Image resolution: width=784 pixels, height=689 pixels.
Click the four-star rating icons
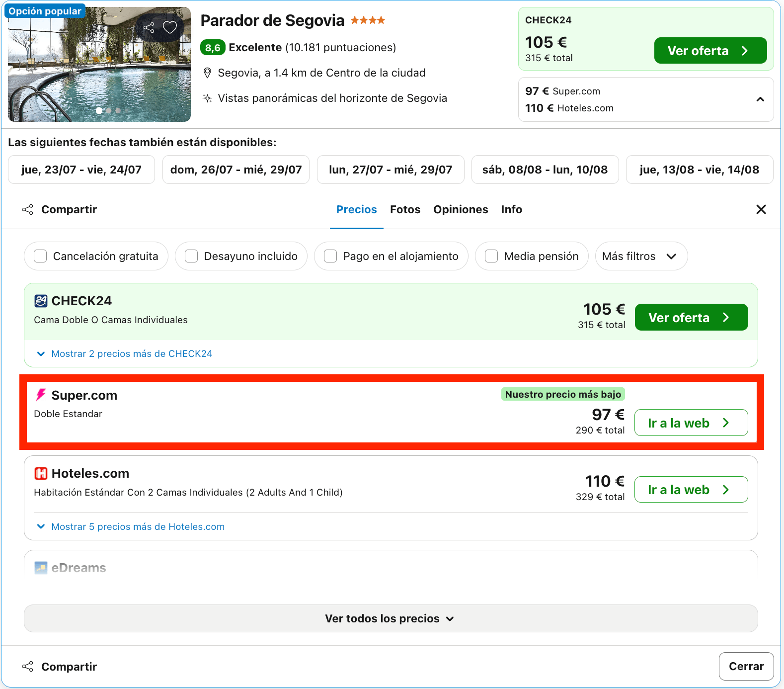[x=368, y=20]
